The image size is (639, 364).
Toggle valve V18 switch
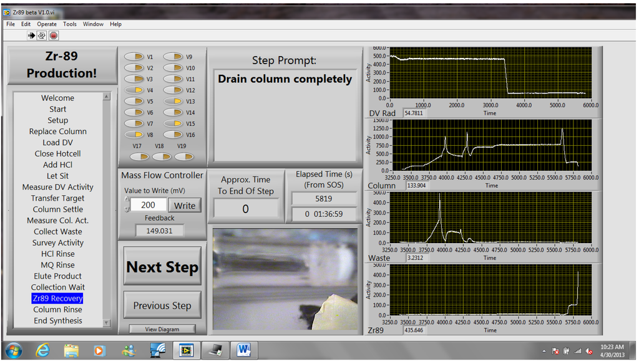(162, 156)
